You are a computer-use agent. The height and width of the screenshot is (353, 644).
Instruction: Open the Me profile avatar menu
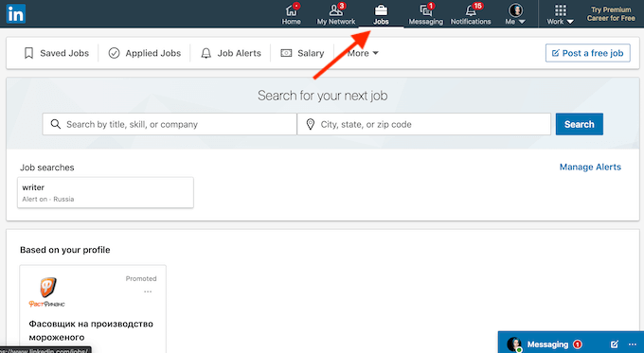click(515, 14)
